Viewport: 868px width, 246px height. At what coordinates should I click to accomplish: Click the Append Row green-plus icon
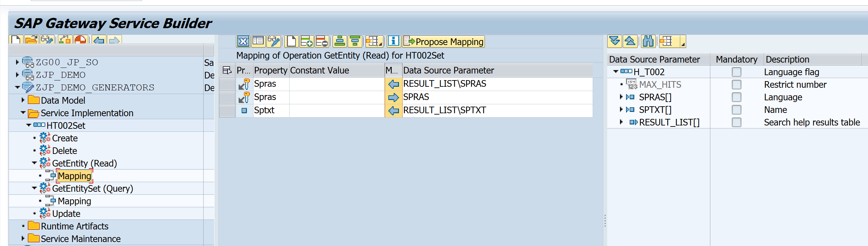point(307,41)
